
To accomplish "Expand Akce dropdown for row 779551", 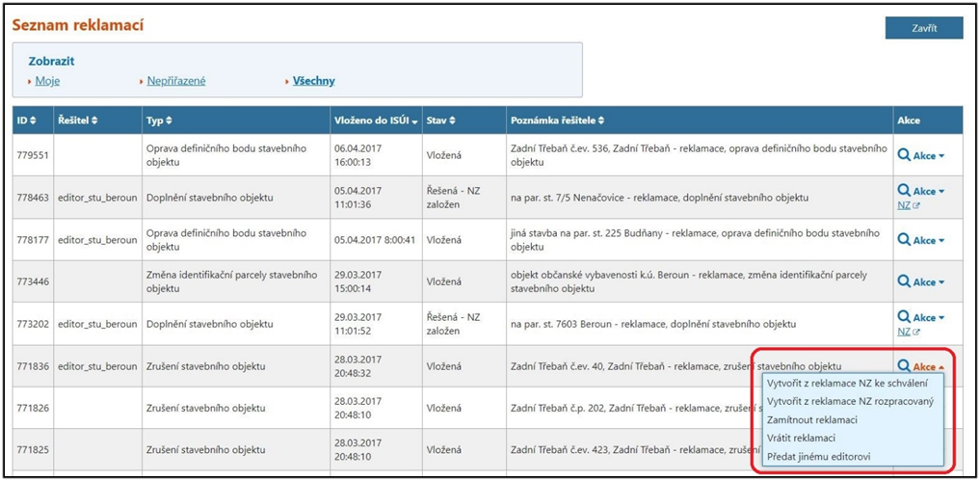I will pos(929,154).
